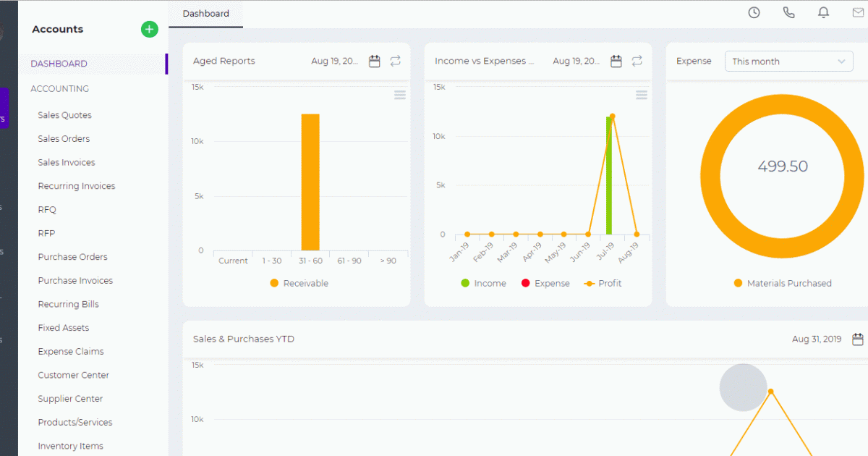Image resolution: width=868 pixels, height=456 pixels.
Task: Go to RFP
Action: click(46, 234)
